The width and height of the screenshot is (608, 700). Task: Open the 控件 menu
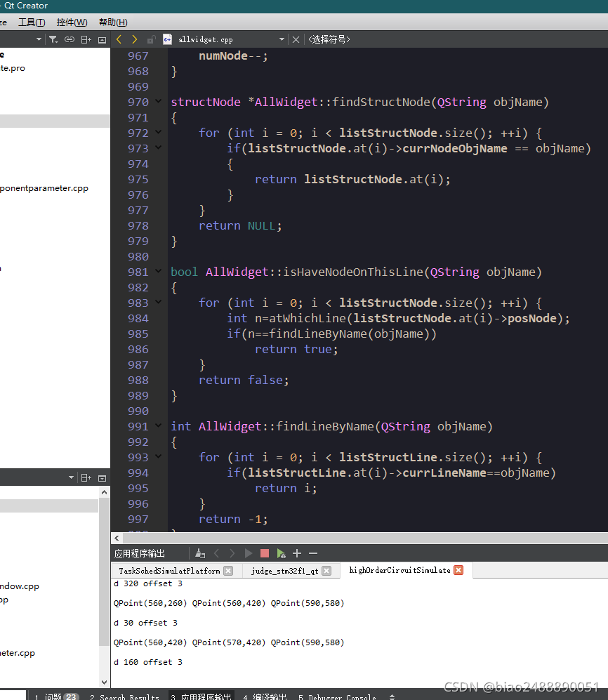coord(72,22)
